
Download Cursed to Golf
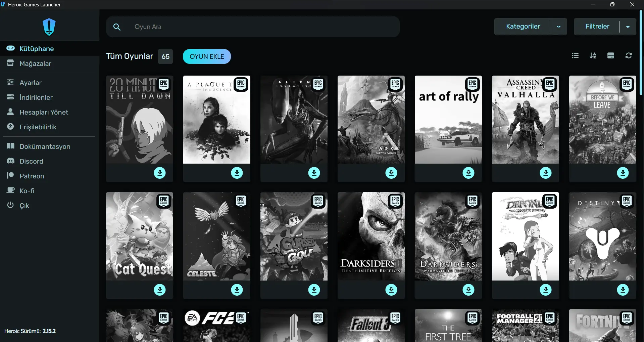(x=314, y=290)
